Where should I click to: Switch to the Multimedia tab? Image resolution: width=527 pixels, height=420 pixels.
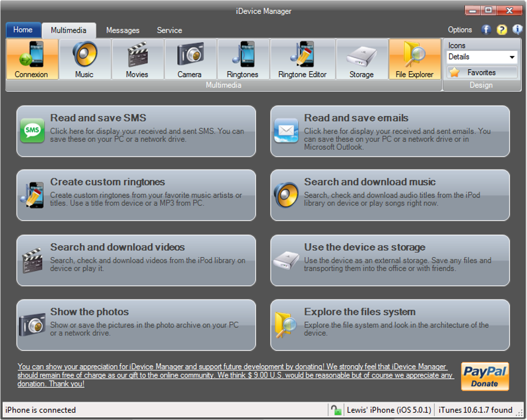69,30
